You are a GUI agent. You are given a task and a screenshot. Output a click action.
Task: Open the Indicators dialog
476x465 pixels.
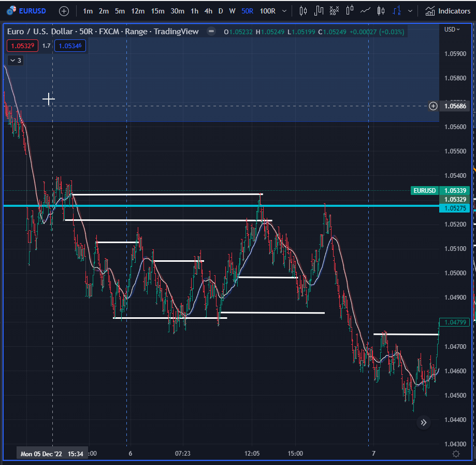[x=448, y=11]
